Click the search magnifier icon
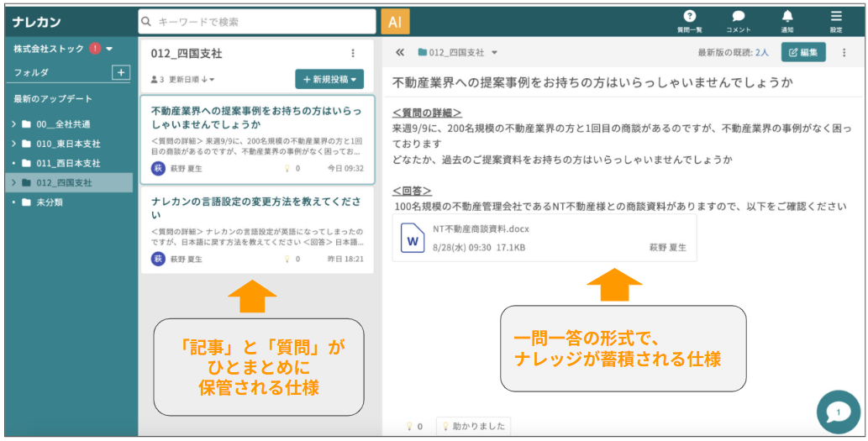The width and height of the screenshot is (868, 441). point(146,22)
